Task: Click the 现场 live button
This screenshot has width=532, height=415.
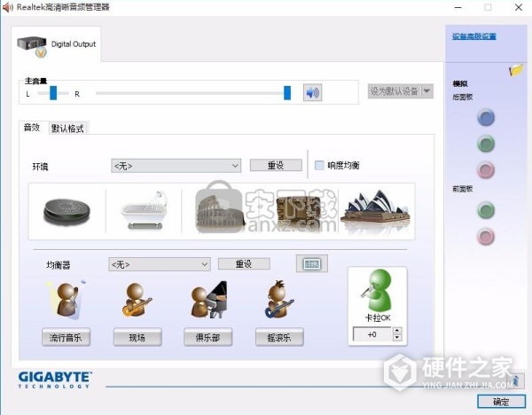Action: point(137,337)
